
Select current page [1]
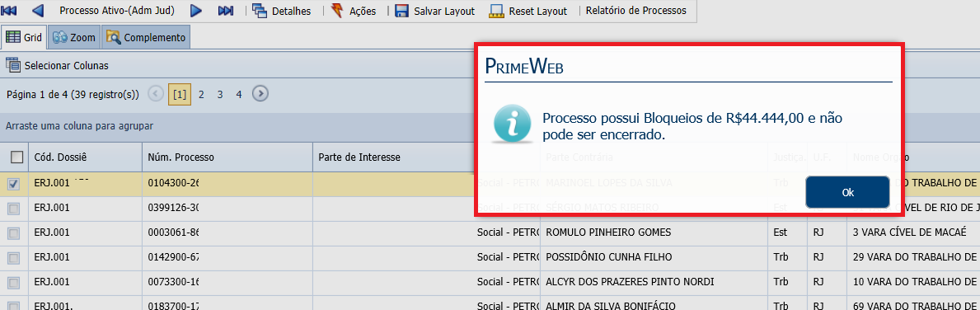tap(180, 94)
